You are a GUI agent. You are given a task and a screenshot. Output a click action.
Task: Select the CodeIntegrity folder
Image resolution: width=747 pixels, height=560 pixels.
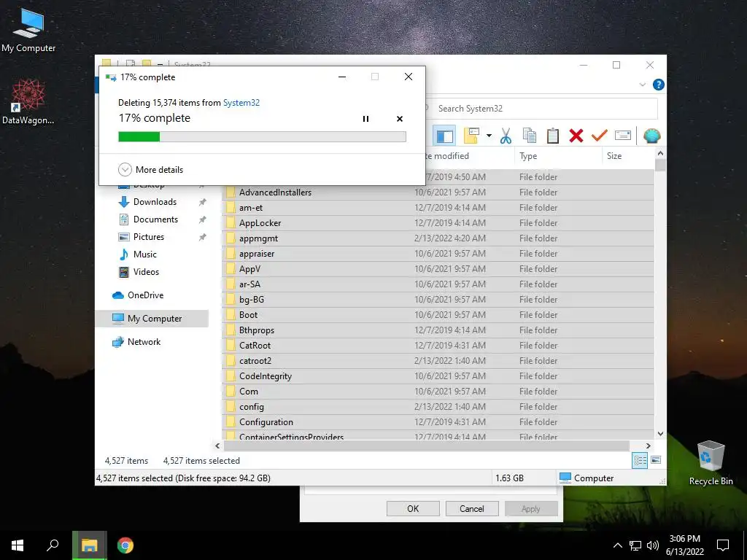tap(438, 376)
